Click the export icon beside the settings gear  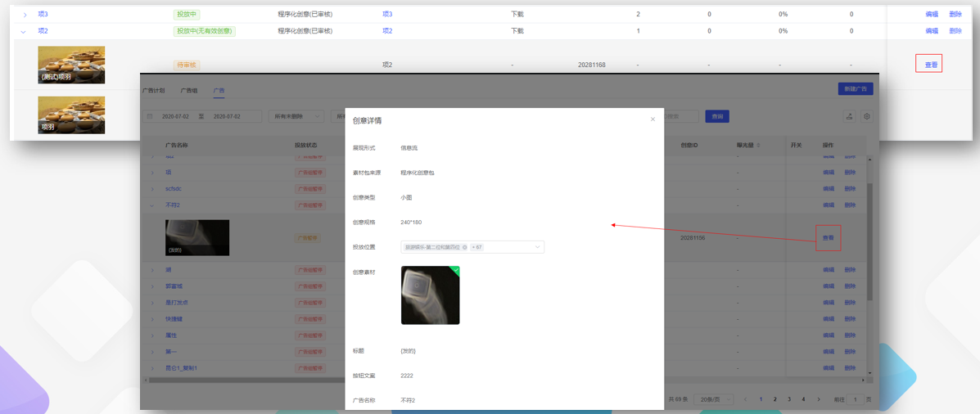(x=849, y=116)
